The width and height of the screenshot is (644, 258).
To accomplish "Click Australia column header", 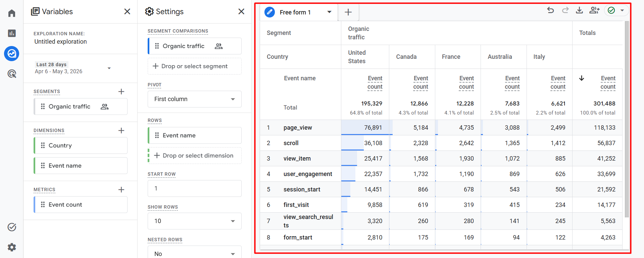I will (x=500, y=57).
